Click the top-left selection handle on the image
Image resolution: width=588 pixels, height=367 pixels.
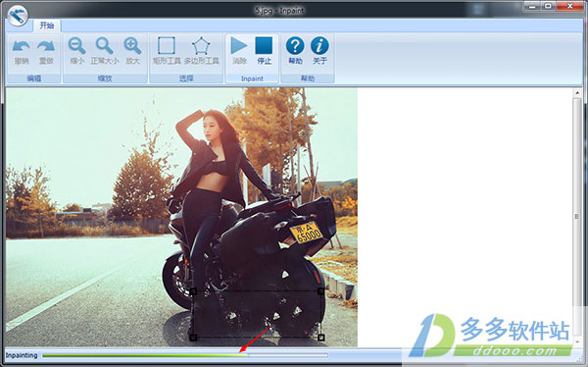coord(193,291)
